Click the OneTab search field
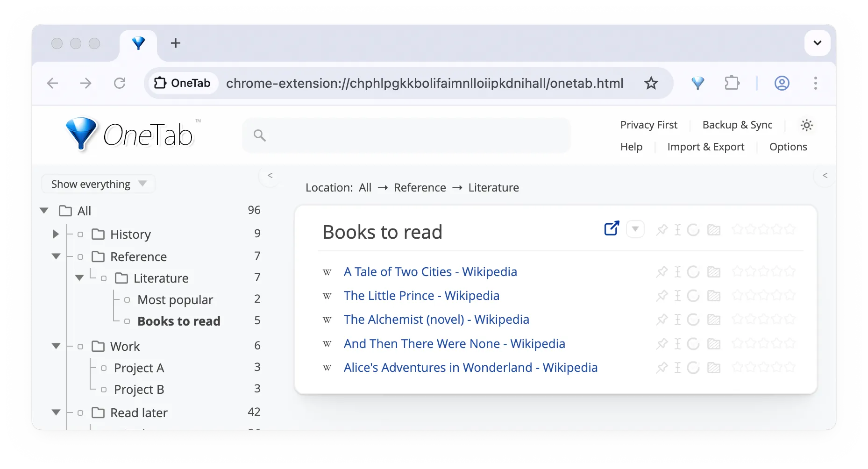This screenshot has width=868, height=469. (406, 135)
